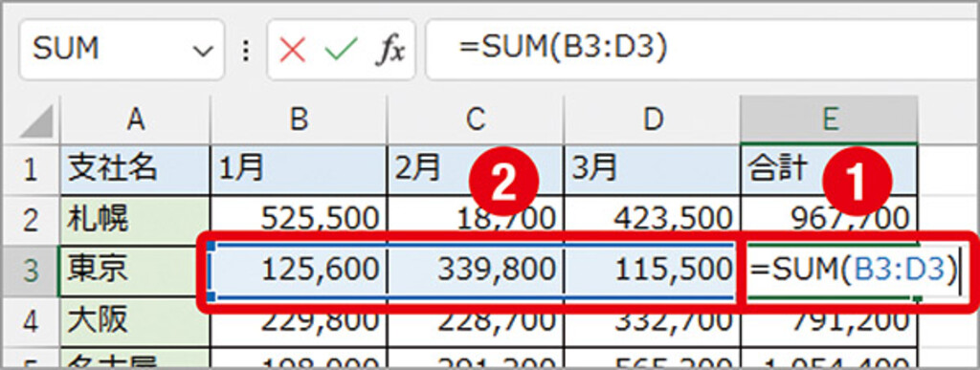Click the 合計 header cell in E1
The image size is (980, 370).
[830, 170]
